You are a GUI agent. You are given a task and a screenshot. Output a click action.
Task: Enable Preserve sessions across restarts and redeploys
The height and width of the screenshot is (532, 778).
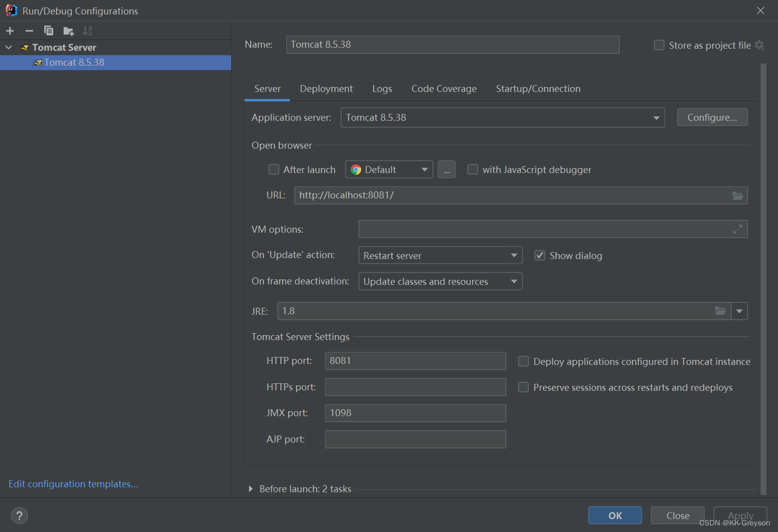click(523, 387)
